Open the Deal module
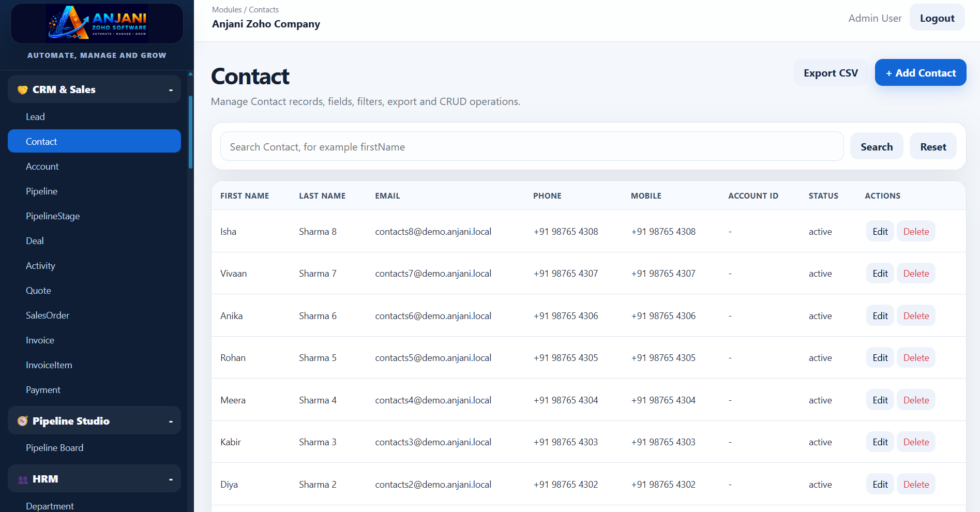The width and height of the screenshot is (980, 512). click(94, 241)
